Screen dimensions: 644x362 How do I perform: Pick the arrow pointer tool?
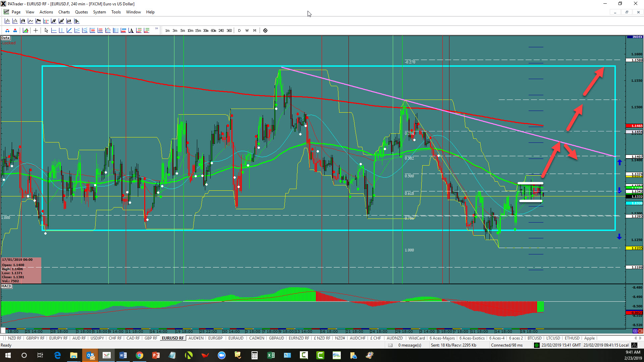pyautogui.click(x=46, y=31)
